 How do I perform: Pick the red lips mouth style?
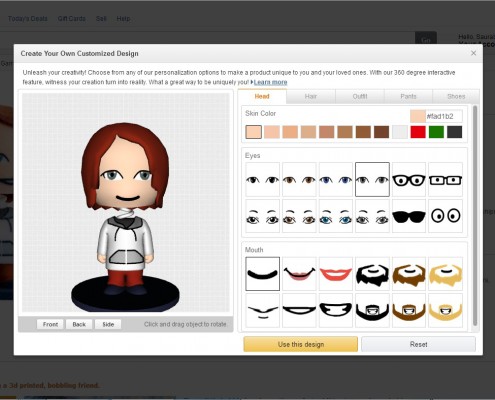(x=336, y=274)
